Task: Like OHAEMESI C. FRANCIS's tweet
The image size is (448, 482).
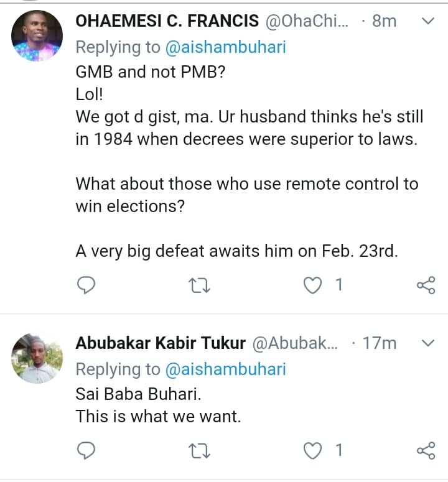Action: point(313,285)
